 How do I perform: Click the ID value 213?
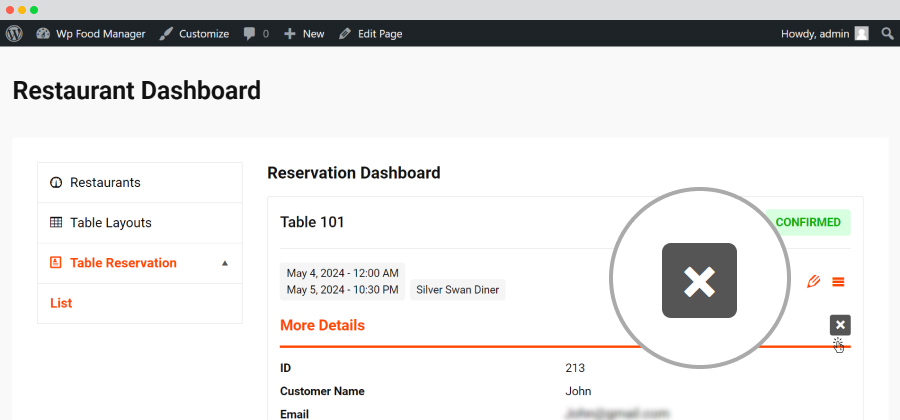coord(575,368)
